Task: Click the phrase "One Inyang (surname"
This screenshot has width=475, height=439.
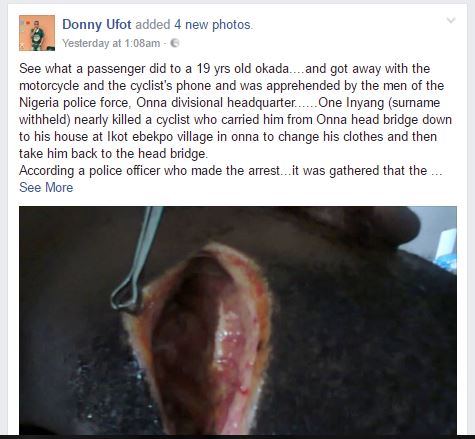Action: (x=379, y=102)
